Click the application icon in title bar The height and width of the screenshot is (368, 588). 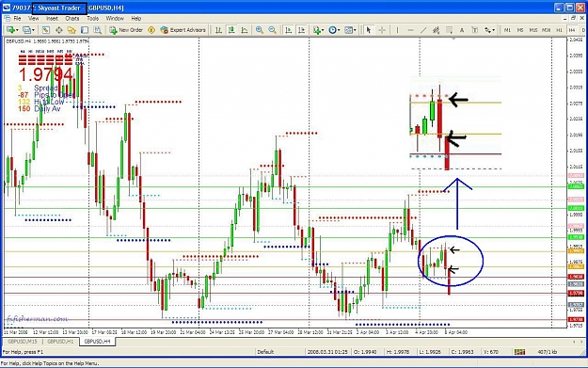tap(7, 8)
